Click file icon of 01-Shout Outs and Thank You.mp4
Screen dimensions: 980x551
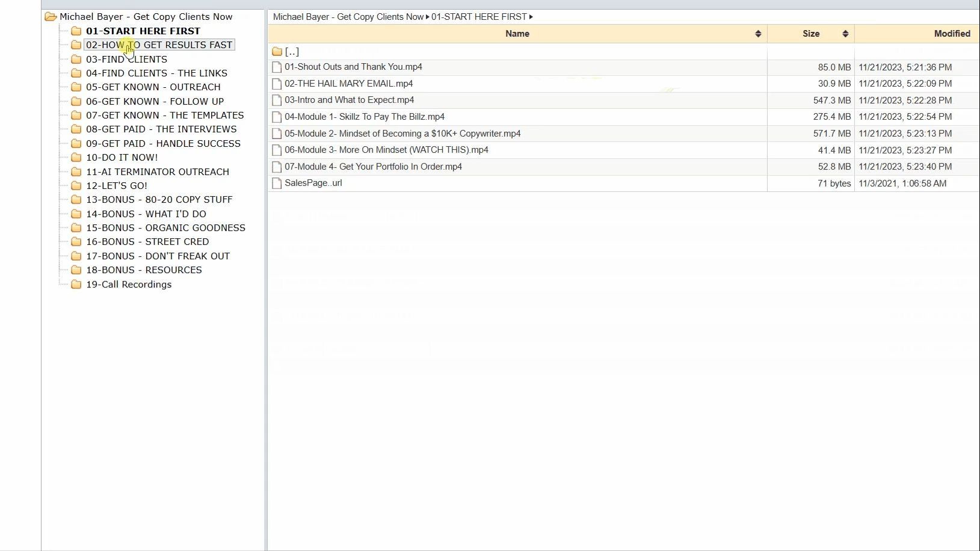277,67
